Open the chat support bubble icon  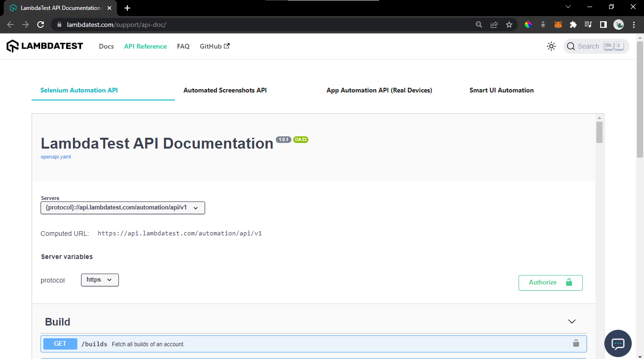coord(618,343)
